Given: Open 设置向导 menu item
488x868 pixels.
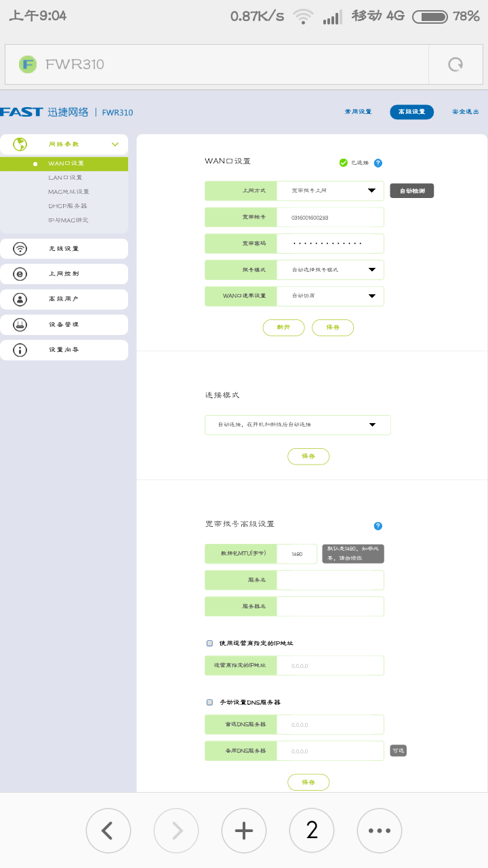Looking at the screenshot, I should pos(64,350).
